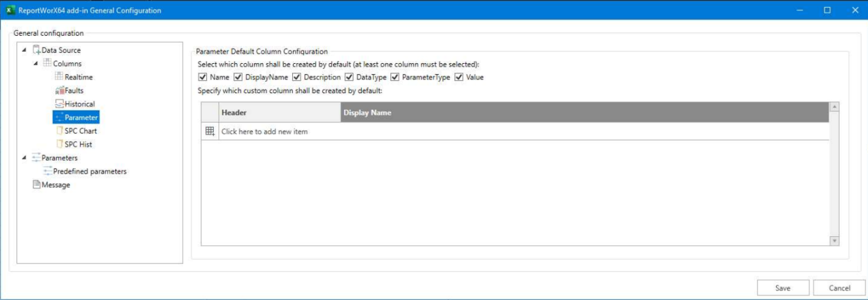Collapse the Data Source tree node
Image resolution: width=868 pixels, height=300 pixels.
click(24, 50)
